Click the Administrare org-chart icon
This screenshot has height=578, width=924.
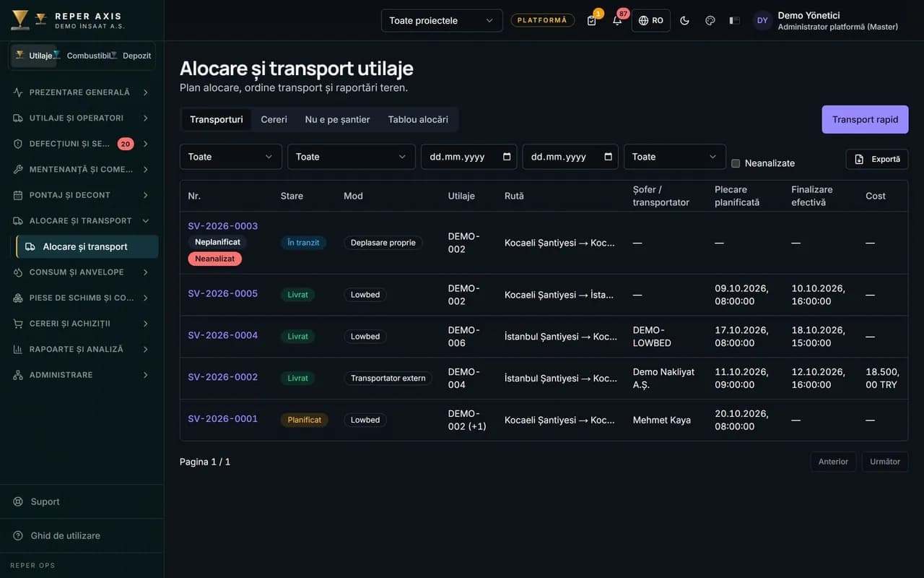tap(18, 375)
